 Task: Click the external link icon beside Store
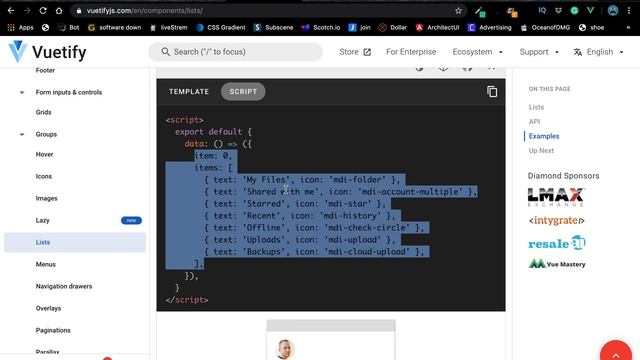pos(367,52)
